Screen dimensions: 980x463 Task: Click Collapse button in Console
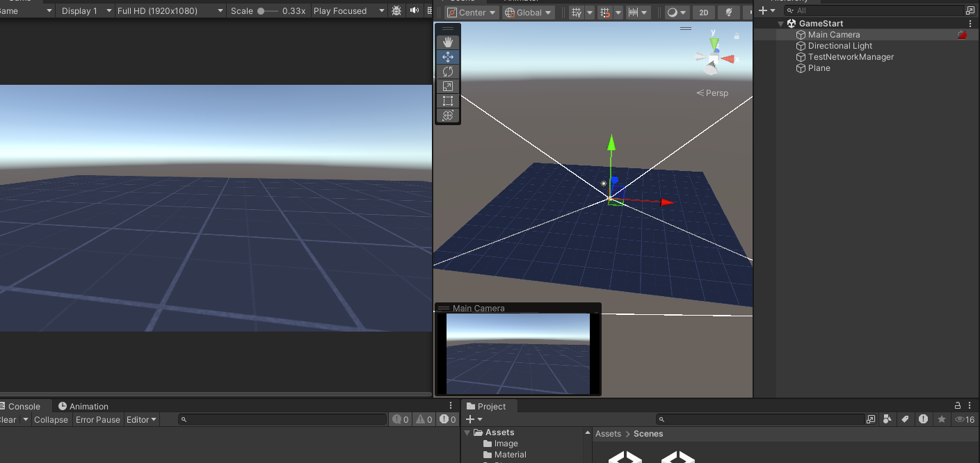[51, 420]
